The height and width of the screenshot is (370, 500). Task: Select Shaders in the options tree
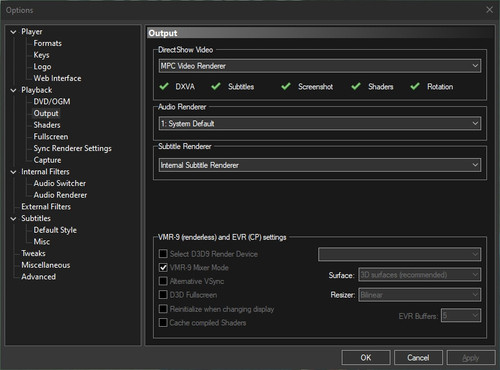47,125
